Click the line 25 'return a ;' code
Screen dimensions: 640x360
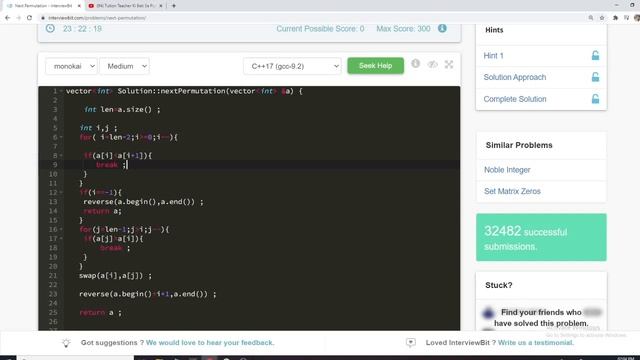coord(100,313)
